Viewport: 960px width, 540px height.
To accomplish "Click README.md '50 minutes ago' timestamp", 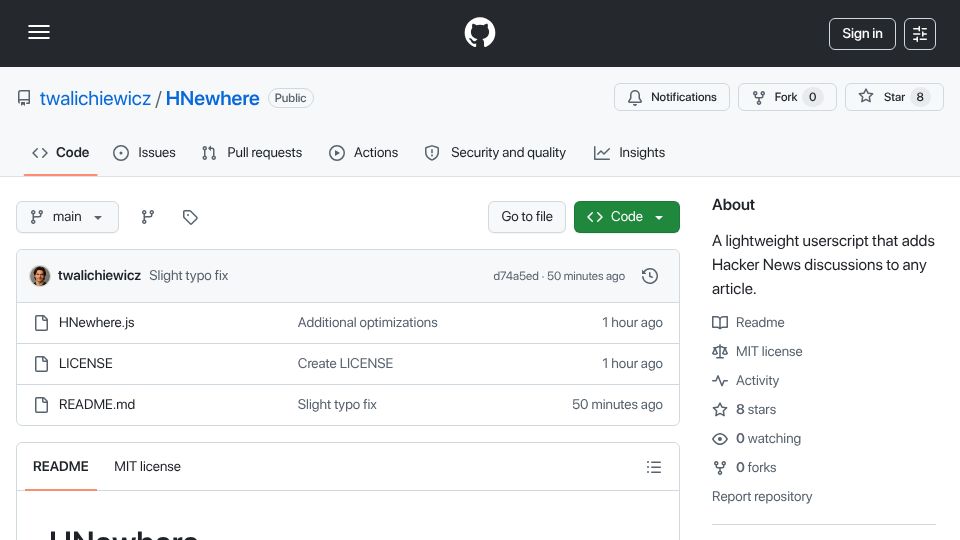I will pyautogui.click(x=617, y=405).
